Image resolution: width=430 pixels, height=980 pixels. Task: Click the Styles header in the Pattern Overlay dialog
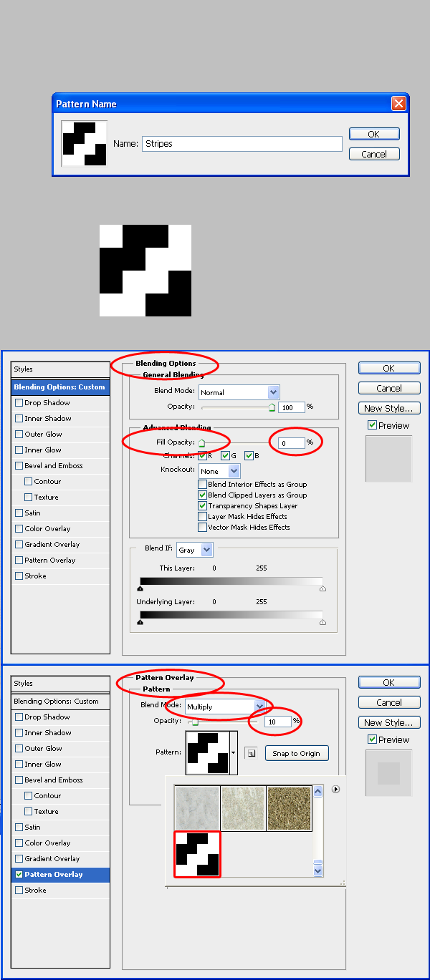tap(60, 684)
